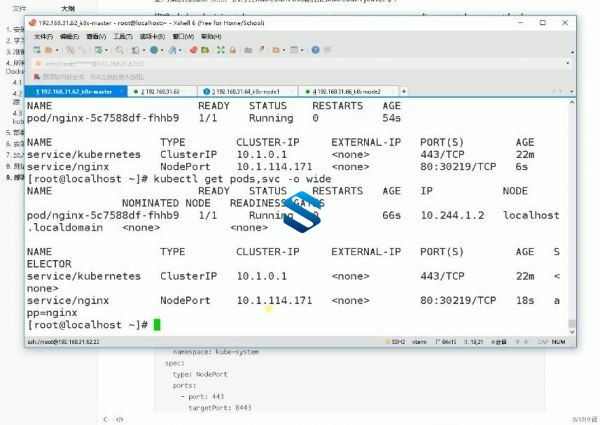Open the 工具(T) menu
The image size is (600, 425).
click(x=123, y=37)
